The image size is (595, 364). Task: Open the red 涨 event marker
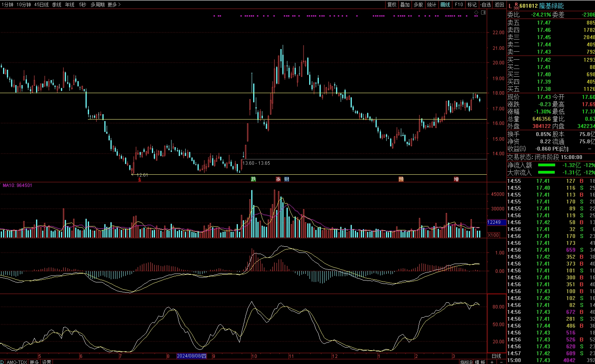(278, 179)
